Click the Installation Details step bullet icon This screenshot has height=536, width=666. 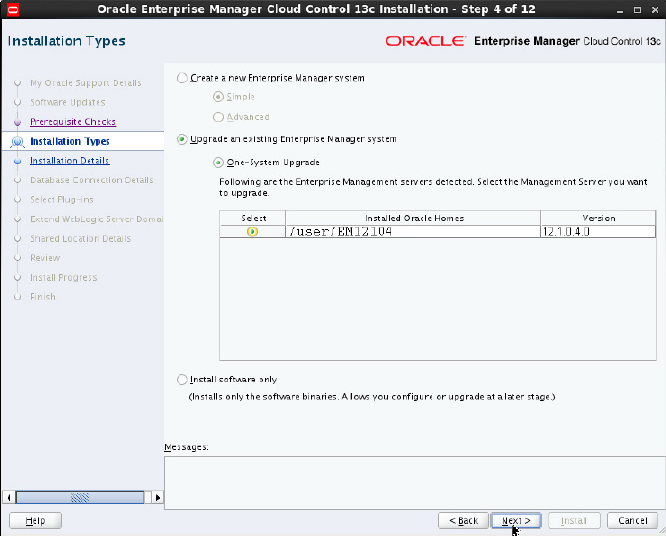point(17,161)
